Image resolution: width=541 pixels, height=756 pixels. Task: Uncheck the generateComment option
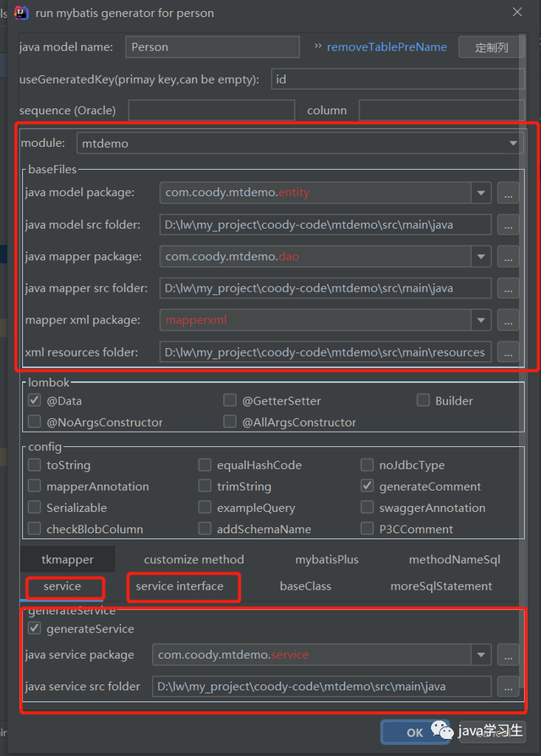[367, 486]
